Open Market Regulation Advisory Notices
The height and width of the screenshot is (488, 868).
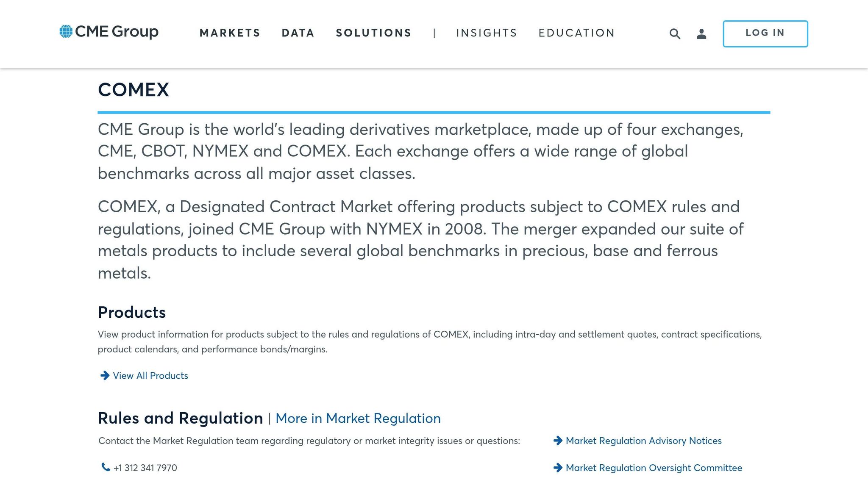click(x=643, y=441)
